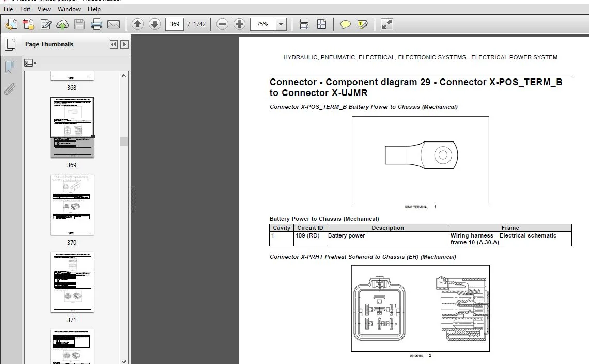
Task: Open the Help menu
Action: tap(94, 9)
